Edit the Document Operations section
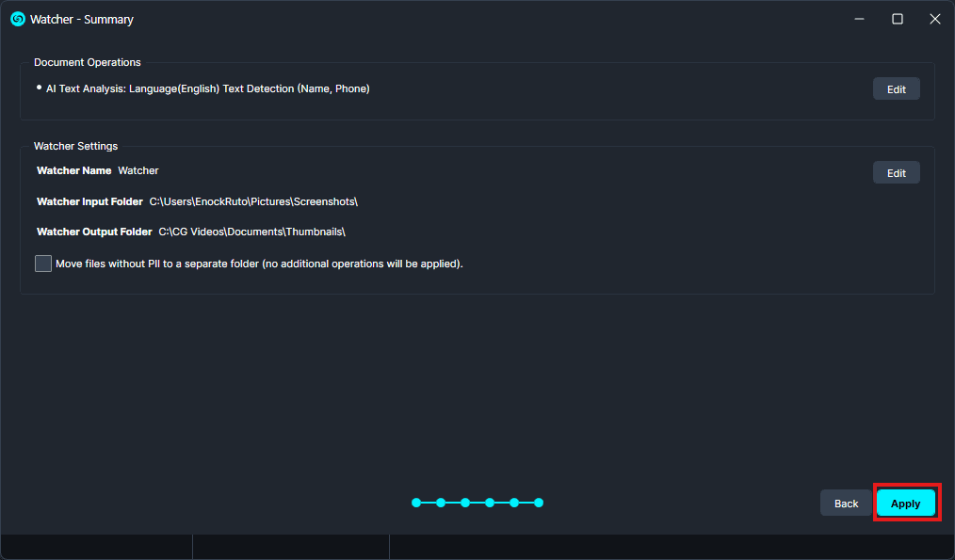The image size is (955, 560). pos(896,89)
